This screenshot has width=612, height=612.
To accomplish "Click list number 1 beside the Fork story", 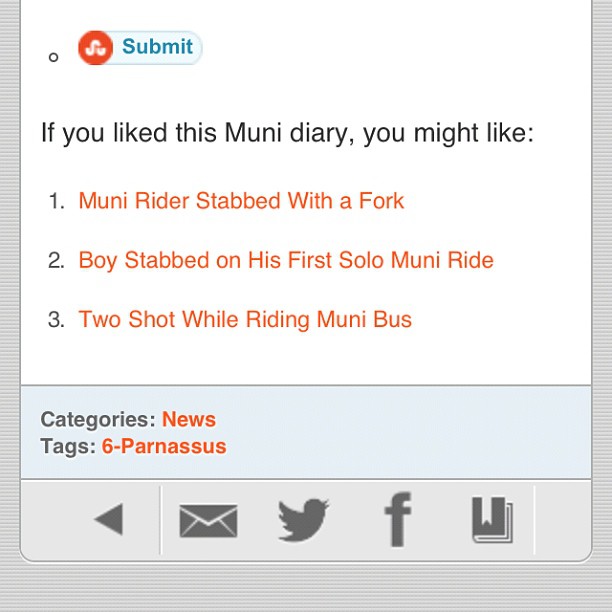I will [56, 202].
